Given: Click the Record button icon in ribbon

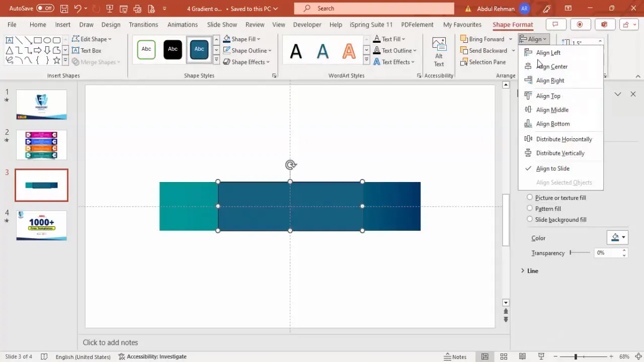Looking at the screenshot, I should click(580, 25).
